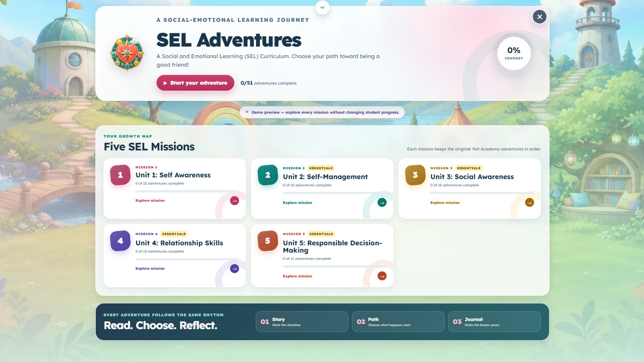Click the Demo preview notice pill

pyautogui.click(x=322, y=112)
